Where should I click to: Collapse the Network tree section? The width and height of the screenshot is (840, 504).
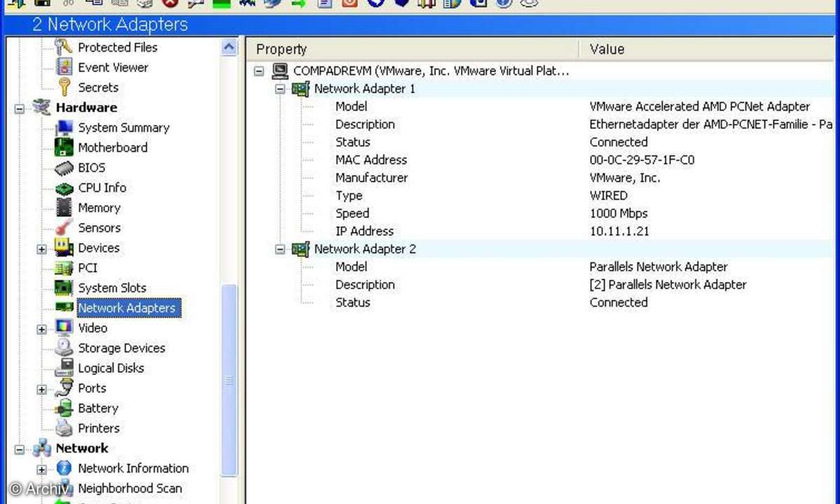tap(20, 449)
